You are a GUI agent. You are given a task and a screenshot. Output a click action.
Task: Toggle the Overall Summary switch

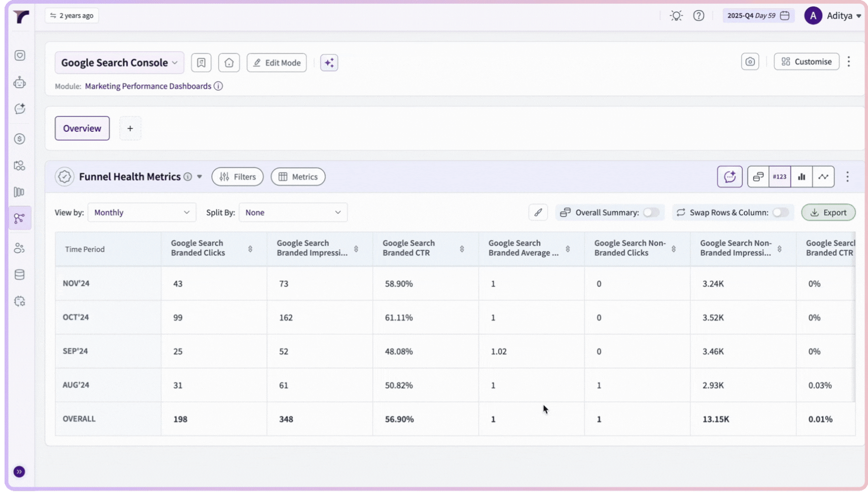(651, 212)
